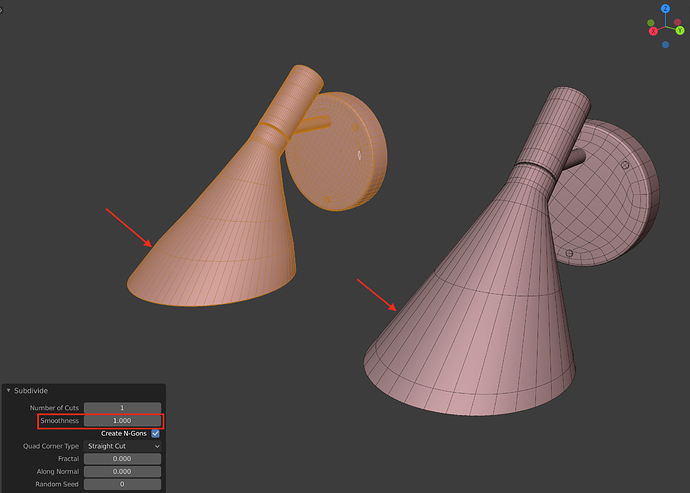The image size is (690, 493).
Task: Click the Fractal value field
Action: 122,459
